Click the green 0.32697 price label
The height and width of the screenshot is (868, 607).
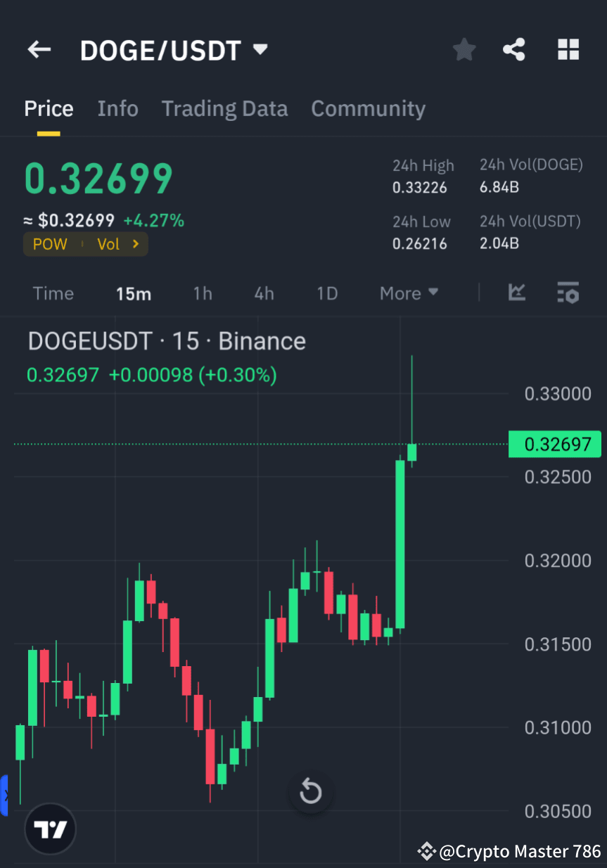coord(555,444)
